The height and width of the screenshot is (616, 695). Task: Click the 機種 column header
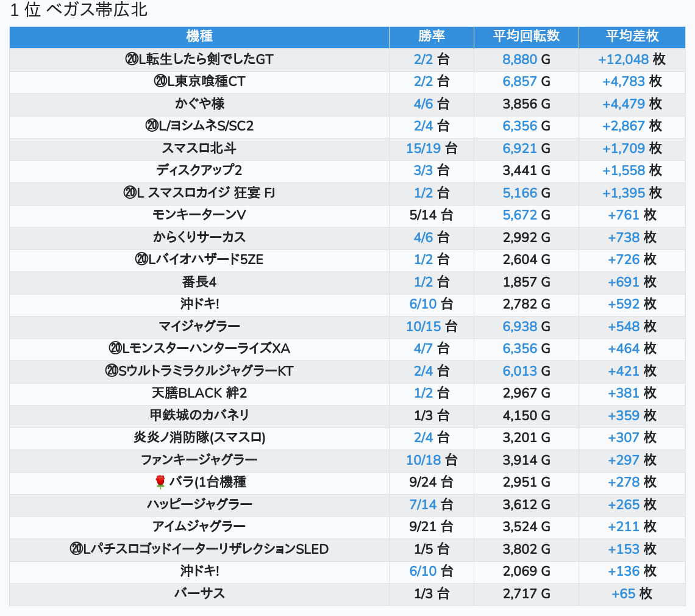coord(199,36)
